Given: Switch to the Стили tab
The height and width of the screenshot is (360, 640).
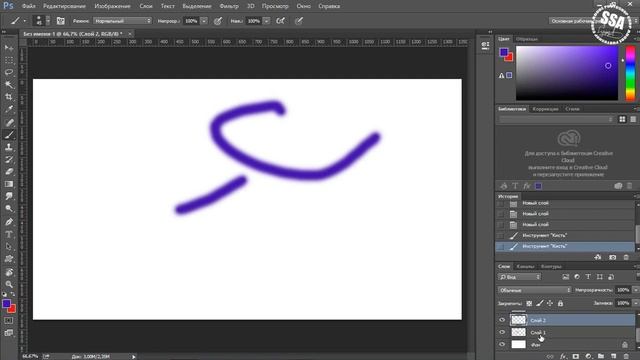Looking at the screenshot, I should [x=572, y=109].
